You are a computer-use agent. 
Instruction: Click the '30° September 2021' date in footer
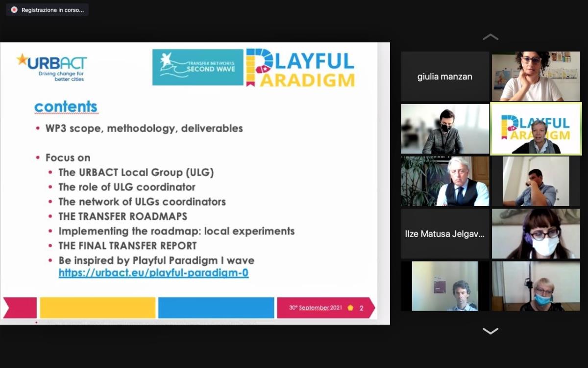[x=316, y=308]
